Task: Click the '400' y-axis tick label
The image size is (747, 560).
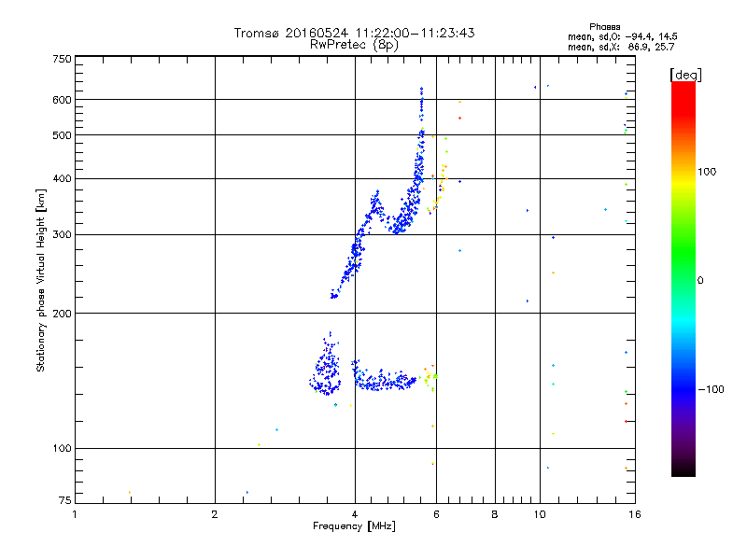Action: 62,179
